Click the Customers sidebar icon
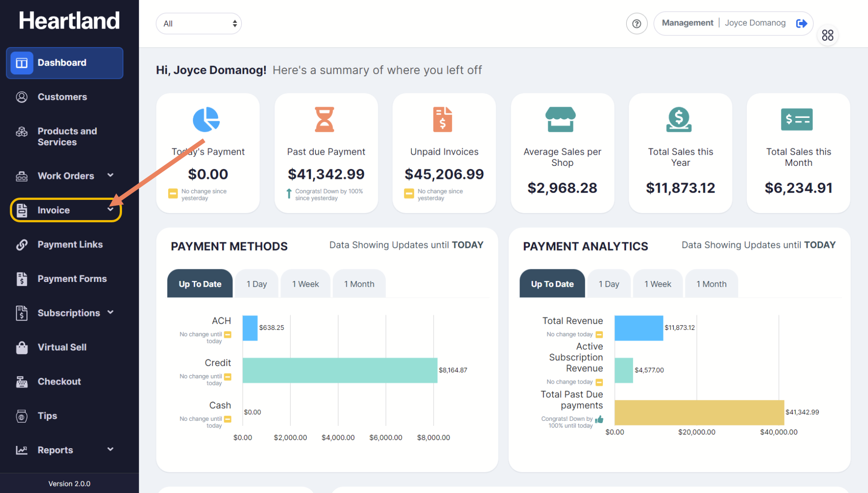The height and width of the screenshot is (493, 868). (x=22, y=97)
